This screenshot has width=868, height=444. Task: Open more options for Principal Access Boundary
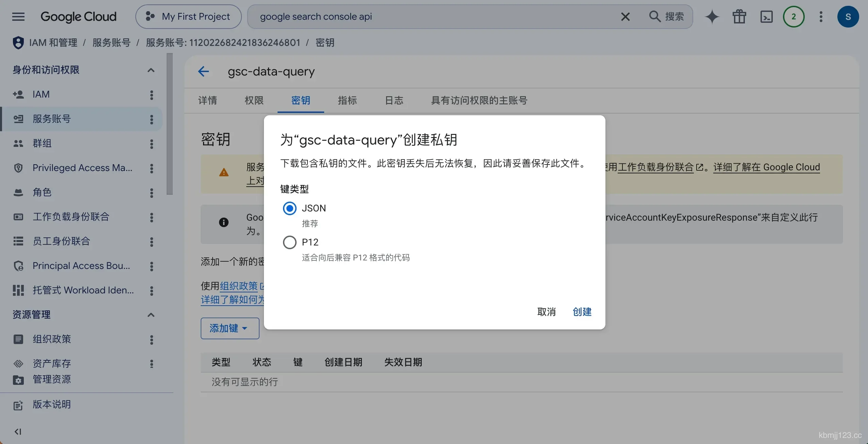(x=152, y=266)
